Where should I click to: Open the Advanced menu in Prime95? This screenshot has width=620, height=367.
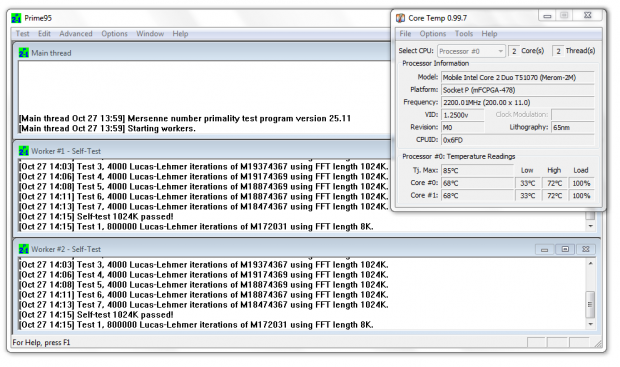[76, 34]
